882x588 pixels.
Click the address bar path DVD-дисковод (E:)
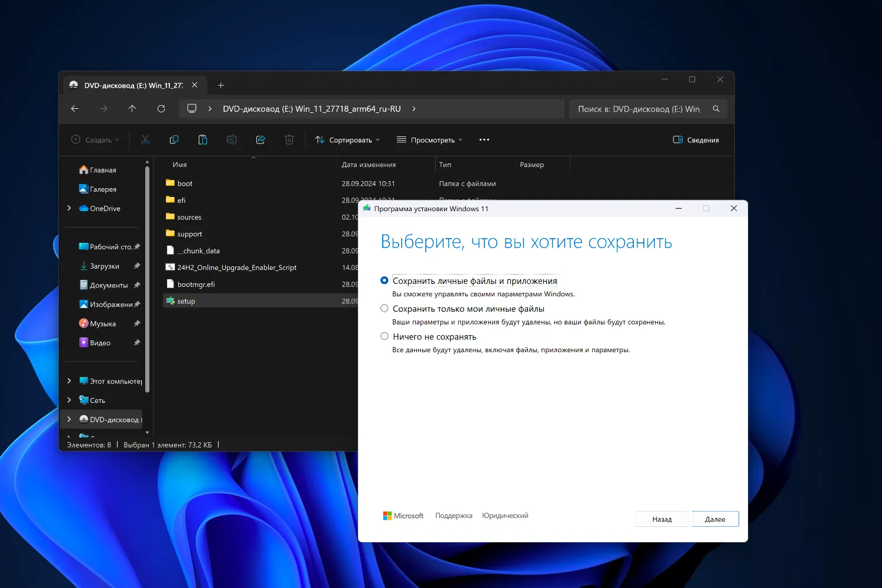click(312, 109)
